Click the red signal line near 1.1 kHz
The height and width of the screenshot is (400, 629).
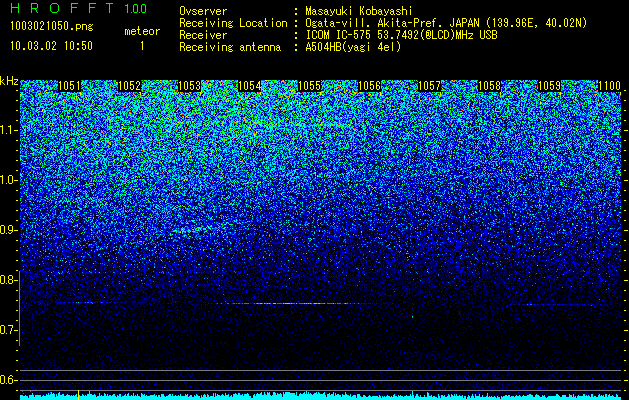tap(302, 126)
